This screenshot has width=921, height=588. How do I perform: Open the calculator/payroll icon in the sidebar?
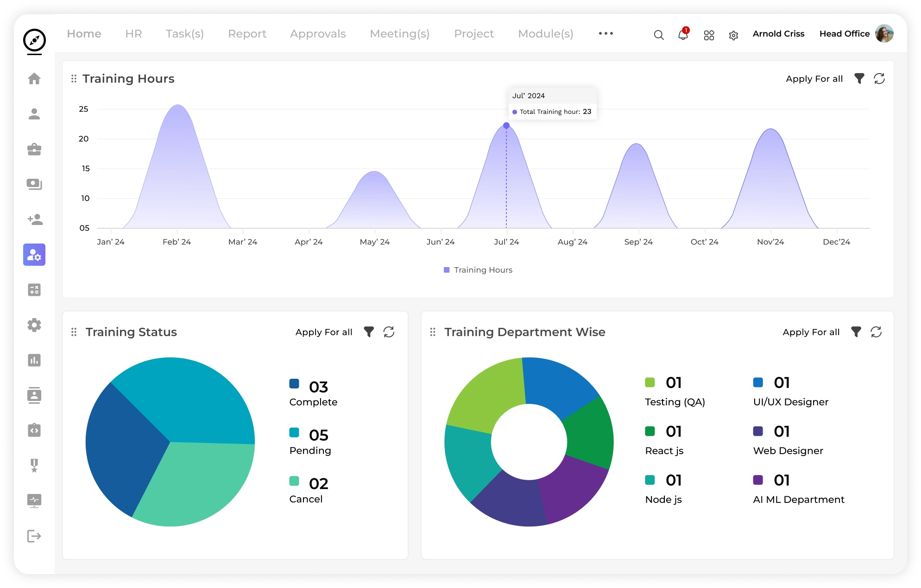click(35, 290)
